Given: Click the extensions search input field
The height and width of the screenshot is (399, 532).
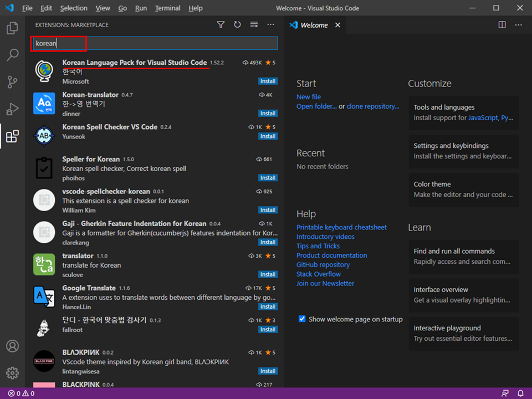Looking at the screenshot, I should tap(155, 43).
